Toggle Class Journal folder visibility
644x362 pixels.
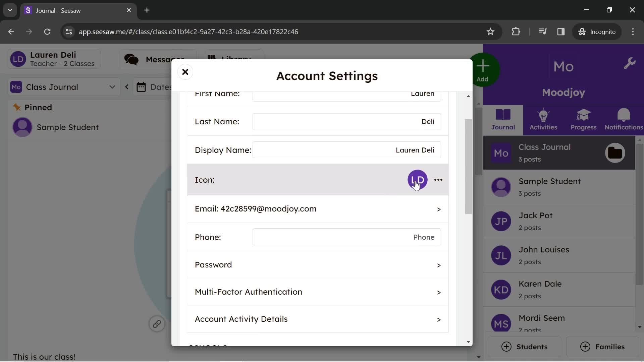coord(615,153)
